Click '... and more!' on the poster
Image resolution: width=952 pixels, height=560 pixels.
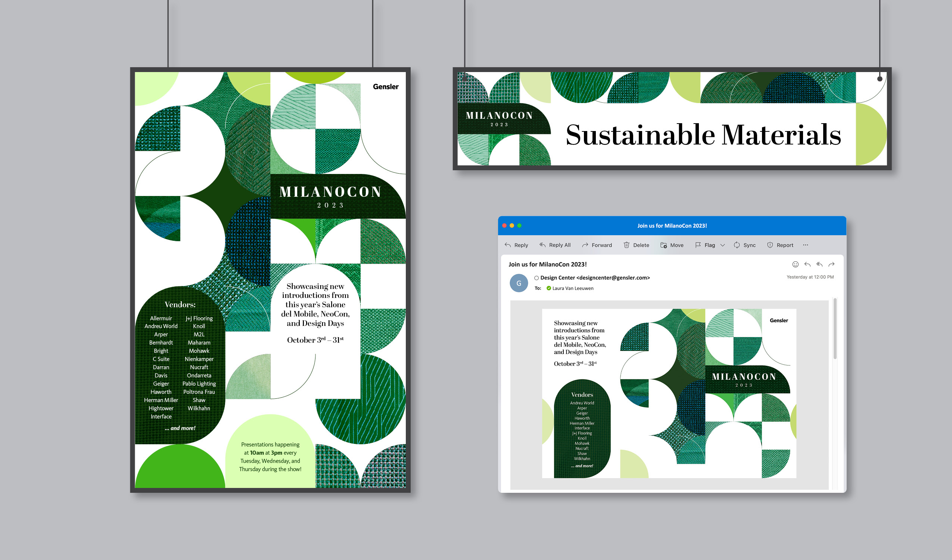[180, 428]
